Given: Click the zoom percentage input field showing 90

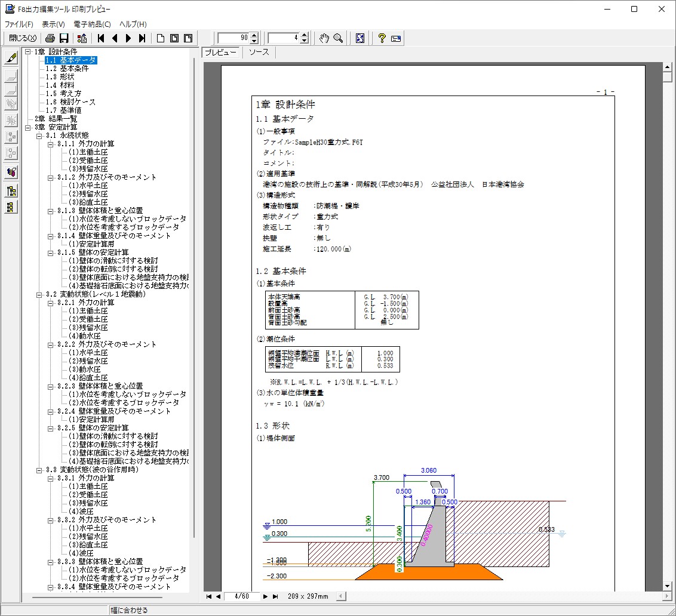Looking at the screenshot, I should (233, 38).
